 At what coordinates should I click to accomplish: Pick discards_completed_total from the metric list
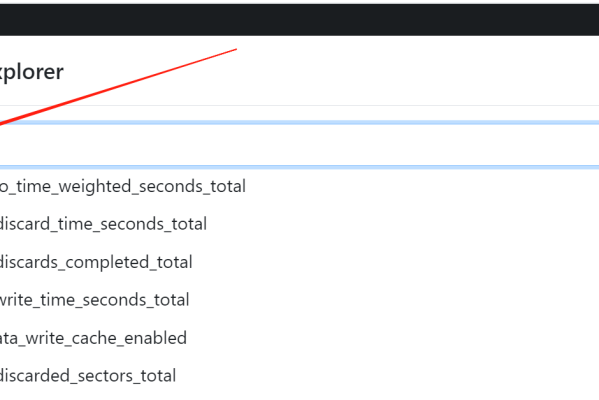pyautogui.click(x=96, y=262)
